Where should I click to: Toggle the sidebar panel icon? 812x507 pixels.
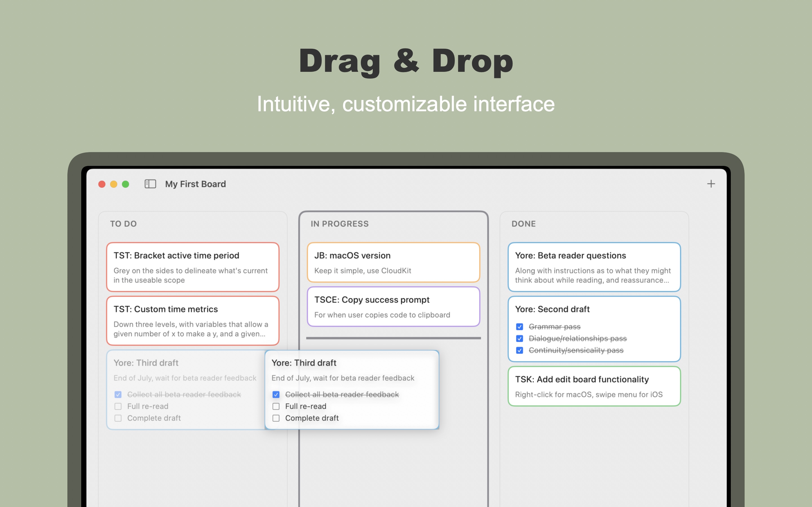pos(150,184)
